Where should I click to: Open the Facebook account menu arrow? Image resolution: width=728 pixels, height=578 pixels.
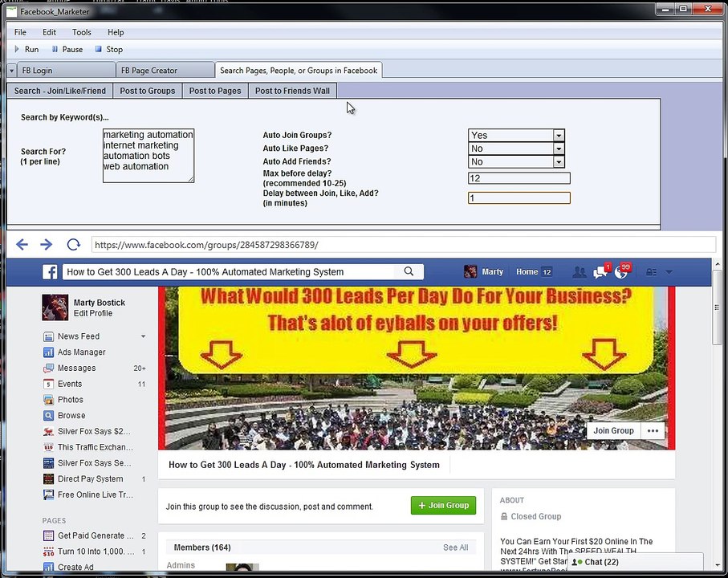pos(669,272)
